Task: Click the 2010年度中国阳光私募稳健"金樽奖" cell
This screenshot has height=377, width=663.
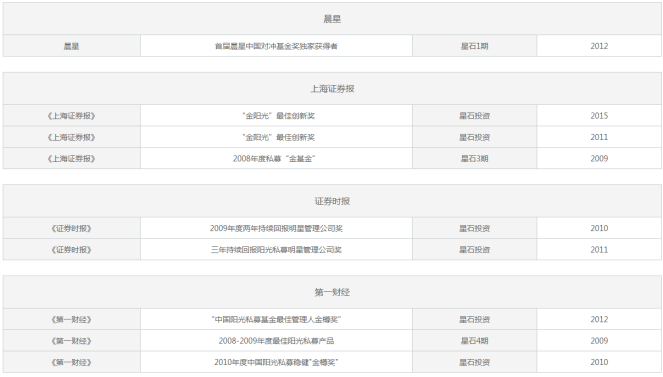Action: point(276,362)
